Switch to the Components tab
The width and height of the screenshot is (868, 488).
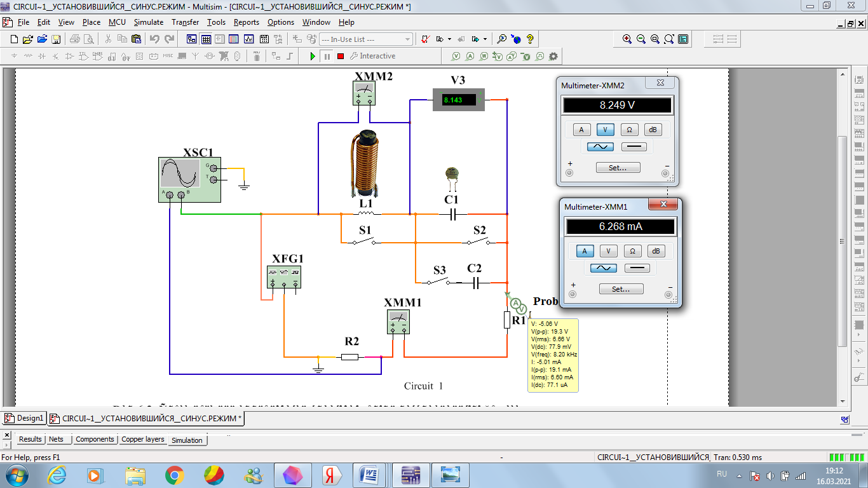[x=95, y=439]
